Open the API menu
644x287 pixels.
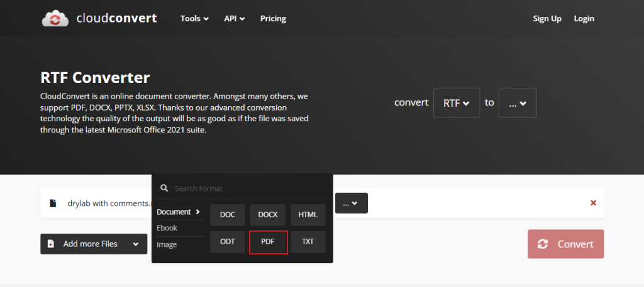tap(235, 18)
